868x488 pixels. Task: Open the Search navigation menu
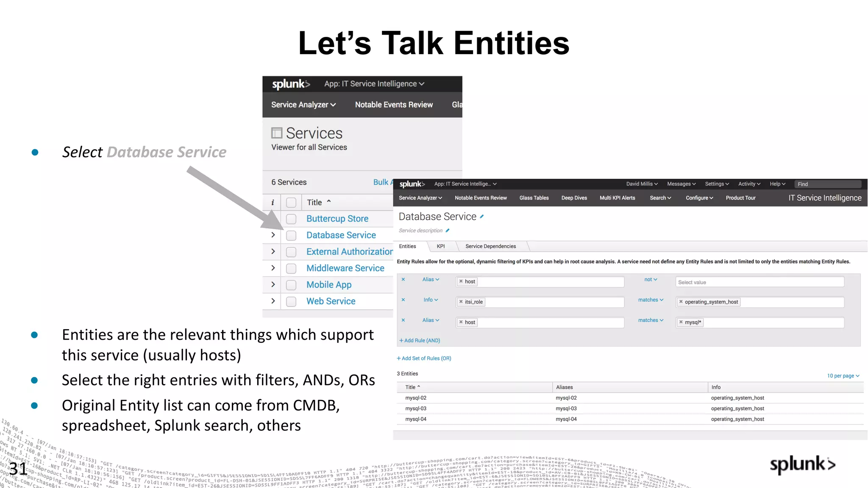[x=660, y=198]
